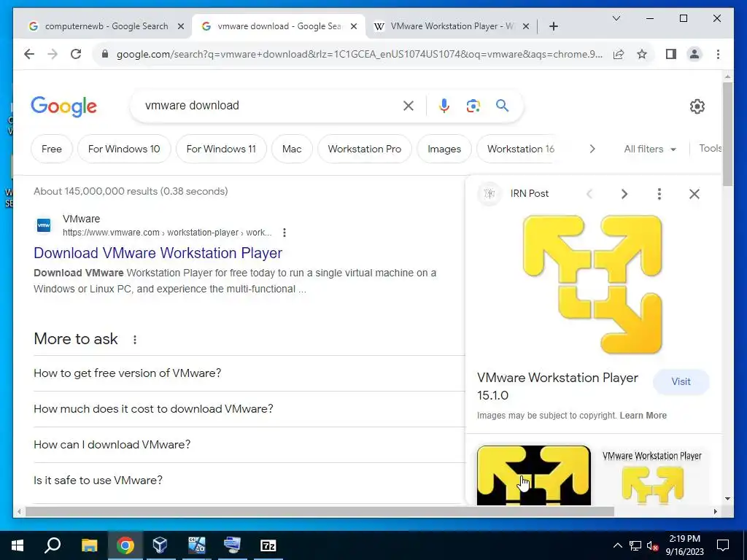Expand How to get free version question
The height and width of the screenshot is (560, 747).
click(249, 373)
